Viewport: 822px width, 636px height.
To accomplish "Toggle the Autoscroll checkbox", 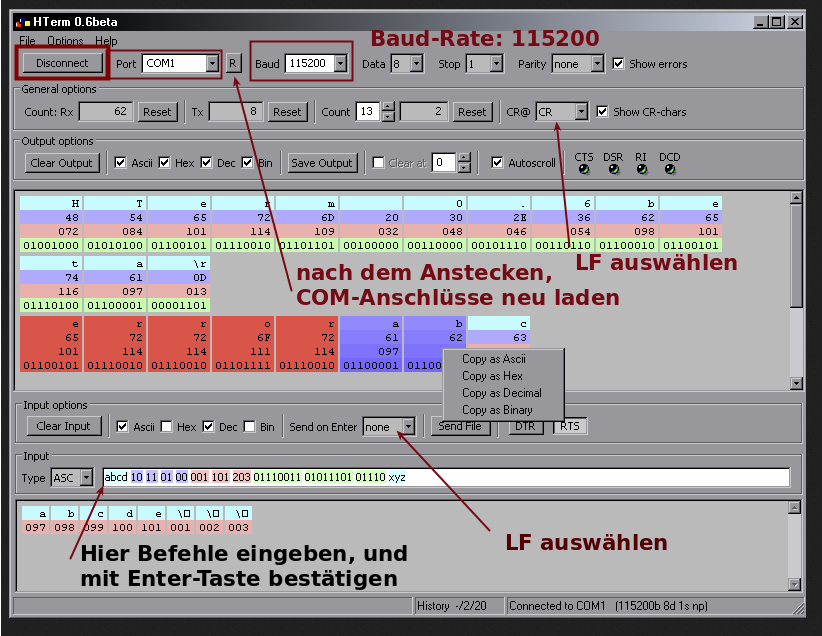I will click(x=497, y=162).
